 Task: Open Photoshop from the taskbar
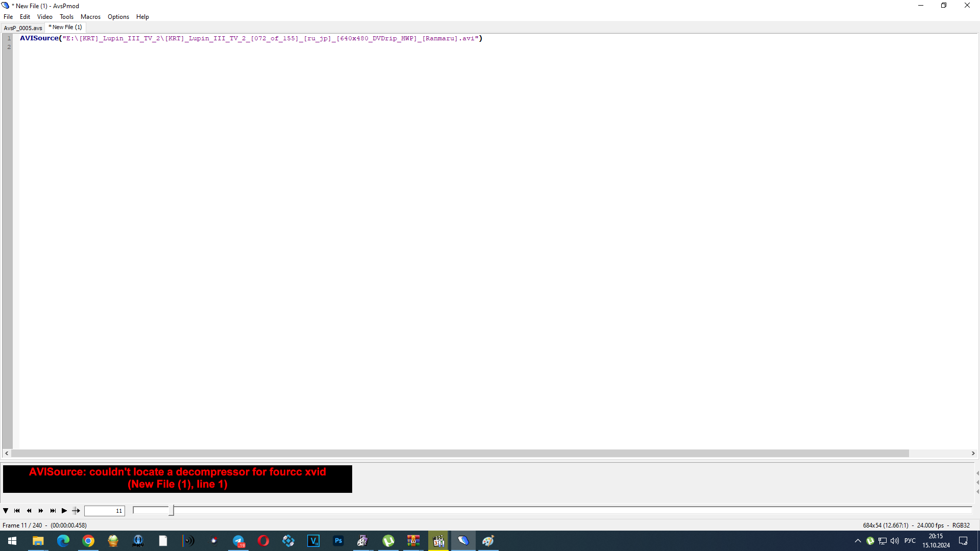pyautogui.click(x=338, y=541)
